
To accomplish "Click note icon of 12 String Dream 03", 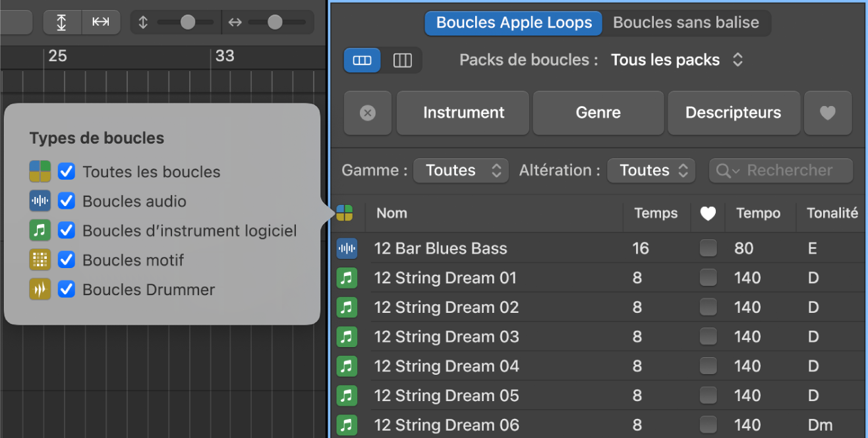I will tap(347, 337).
